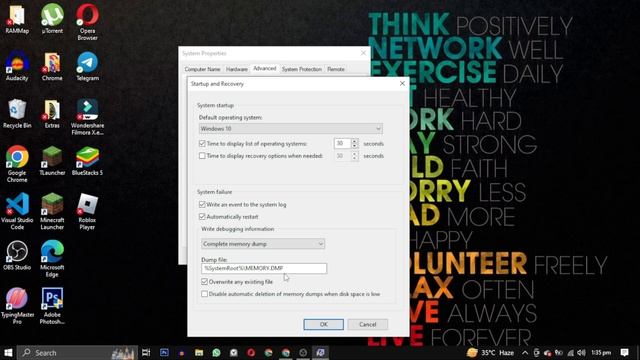This screenshot has width=640, height=360.
Task: Open Opera from the taskbar
Action: tap(251, 353)
